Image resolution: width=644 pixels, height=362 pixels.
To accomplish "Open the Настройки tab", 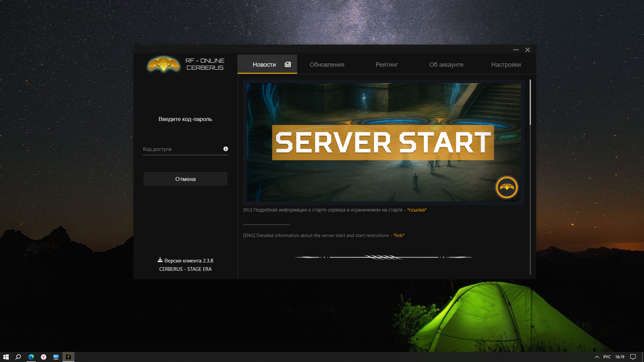I will click(x=506, y=65).
